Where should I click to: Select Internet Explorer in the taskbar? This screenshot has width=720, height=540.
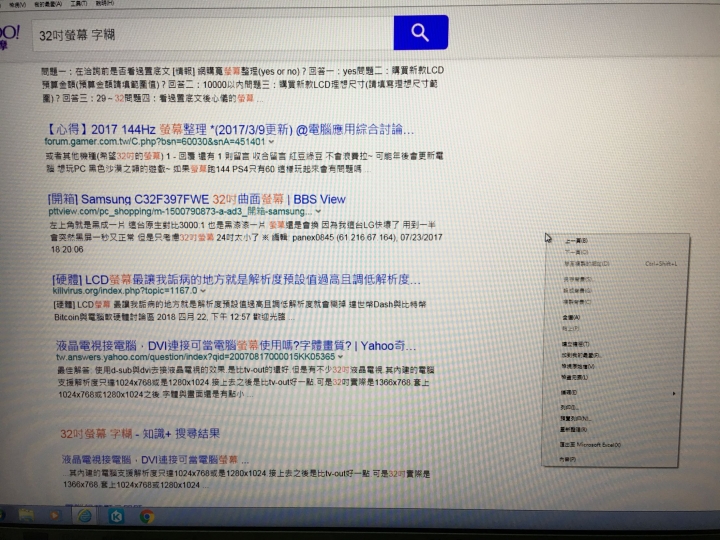tap(84, 516)
